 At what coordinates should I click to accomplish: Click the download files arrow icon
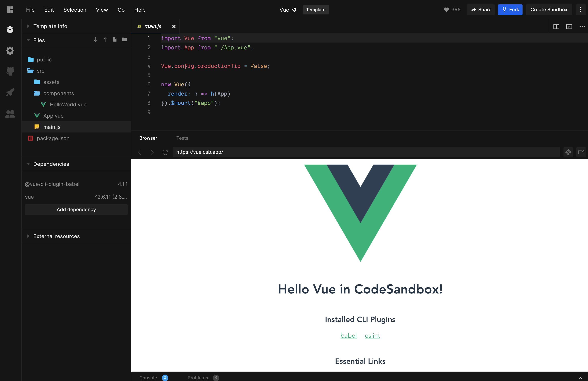[x=96, y=40]
